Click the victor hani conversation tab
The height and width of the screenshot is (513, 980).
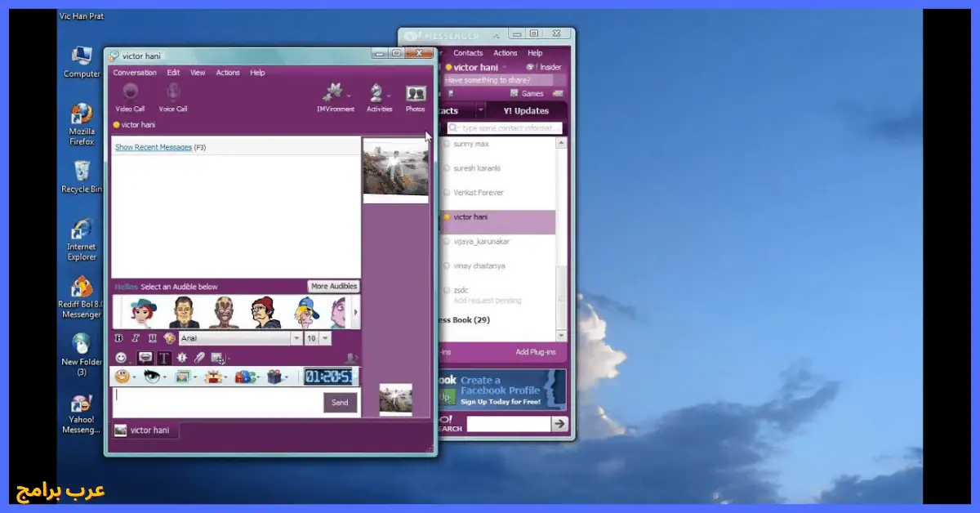pos(146,430)
